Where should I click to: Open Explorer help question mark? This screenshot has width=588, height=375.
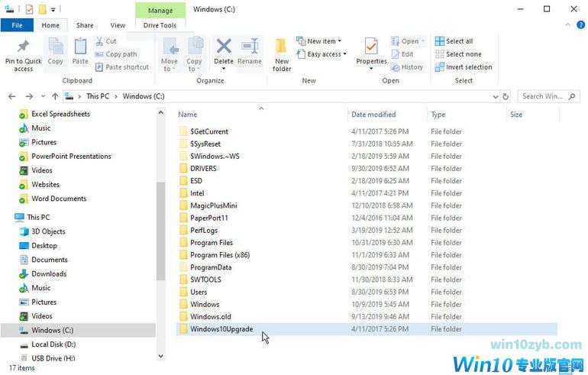point(580,24)
